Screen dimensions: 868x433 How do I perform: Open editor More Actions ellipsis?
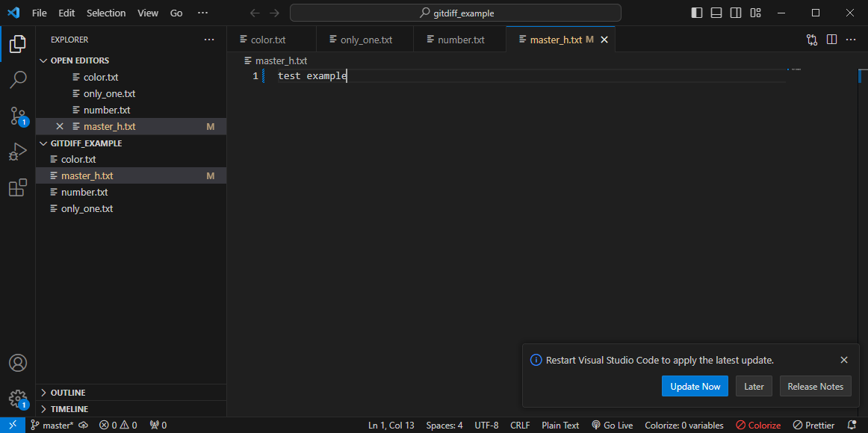point(851,40)
